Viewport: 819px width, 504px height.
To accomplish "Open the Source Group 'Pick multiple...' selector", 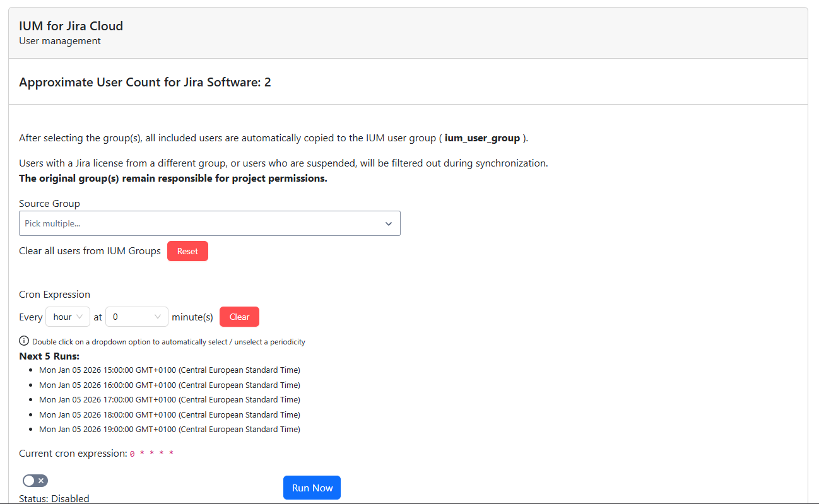I will tap(202, 224).
